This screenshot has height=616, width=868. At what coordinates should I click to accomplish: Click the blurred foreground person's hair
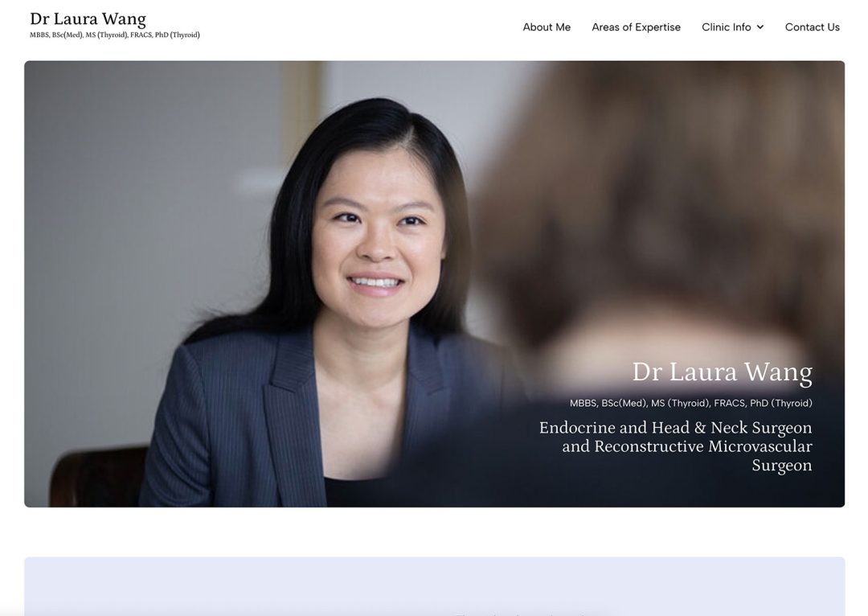click(x=665, y=194)
